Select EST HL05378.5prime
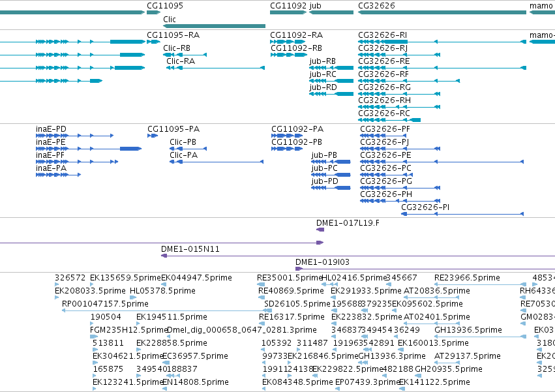The width and height of the screenshot is (555, 392). pos(162,291)
